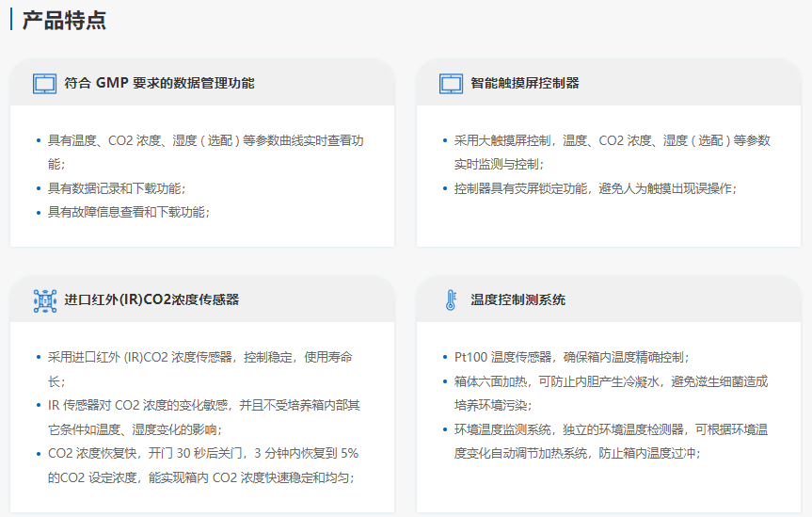812x517 pixels.
Task: Click the sensor chip icon beside 进口红外(IR)CO2浓度传感器
Action: (44, 300)
